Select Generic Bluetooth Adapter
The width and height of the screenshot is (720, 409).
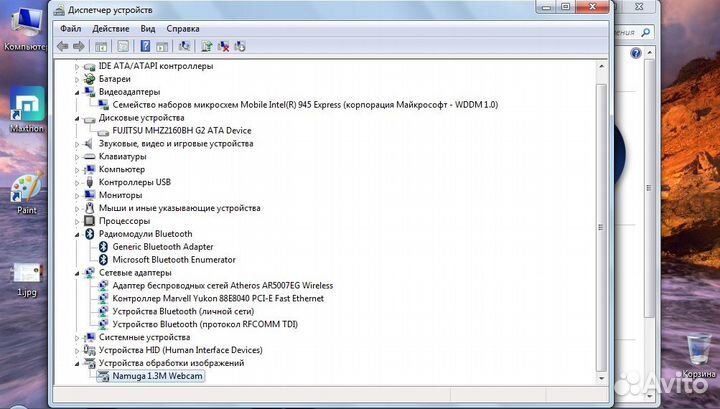point(163,247)
